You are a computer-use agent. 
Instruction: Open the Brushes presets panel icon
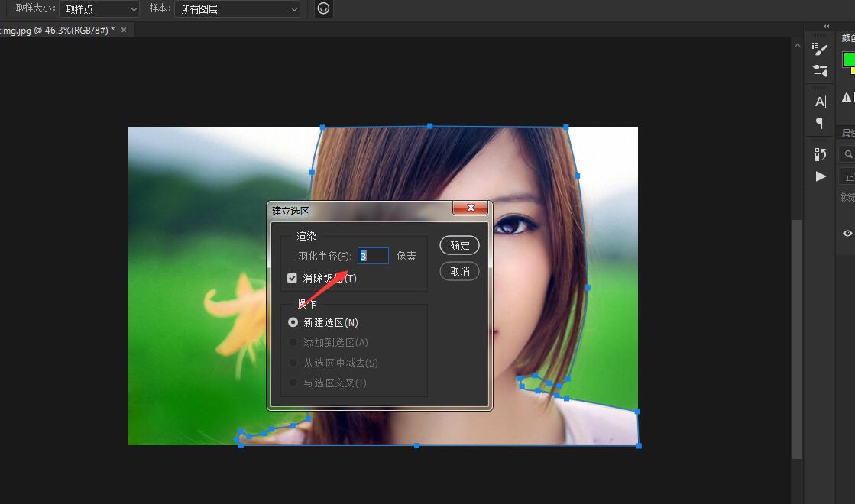(820, 71)
